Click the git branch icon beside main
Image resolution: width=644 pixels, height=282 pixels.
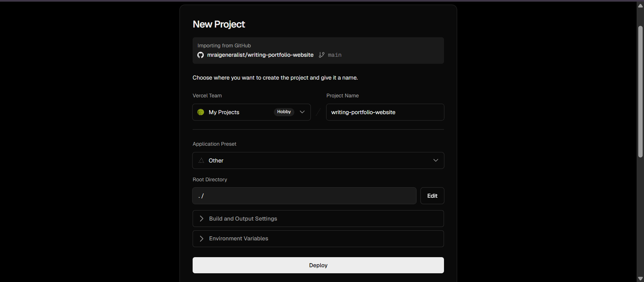[321, 55]
